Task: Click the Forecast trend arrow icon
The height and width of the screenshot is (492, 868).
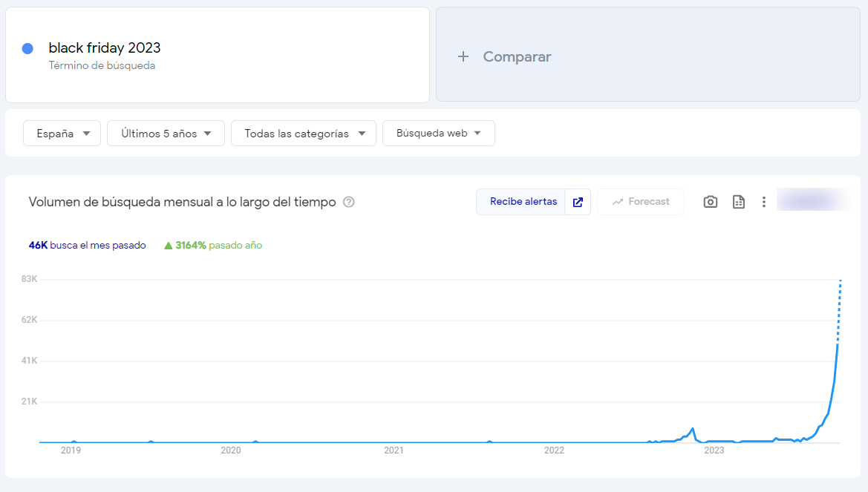Action: [x=618, y=202]
